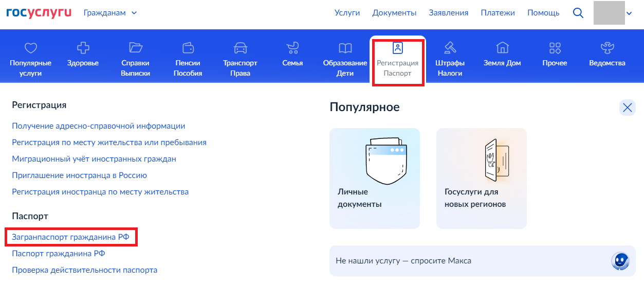Click the Не нашли услугу — спросите Макса field
644x283 pixels.
click(x=483, y=260)
